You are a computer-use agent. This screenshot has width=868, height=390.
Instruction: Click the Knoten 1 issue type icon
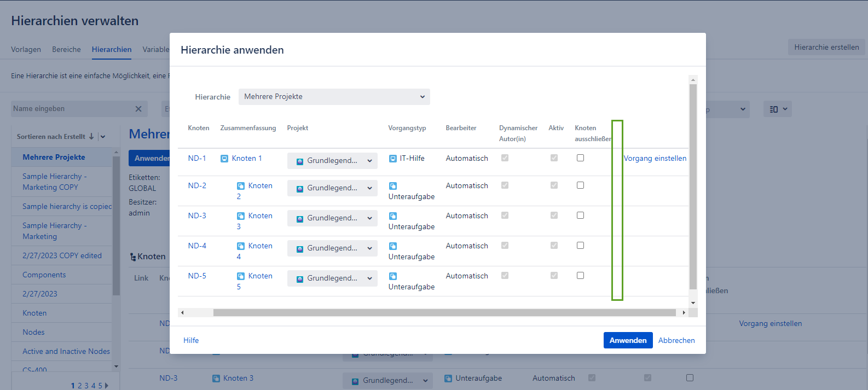pos(224,159)
